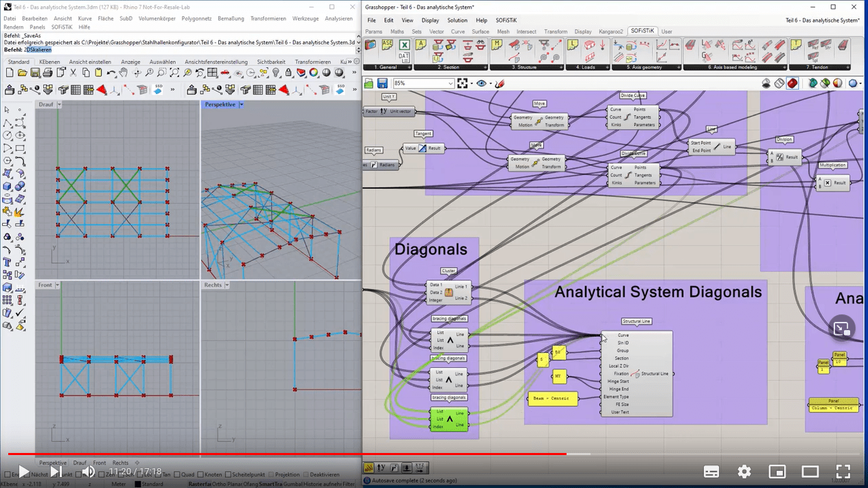Open the Grasshopper save file icon

383,83
